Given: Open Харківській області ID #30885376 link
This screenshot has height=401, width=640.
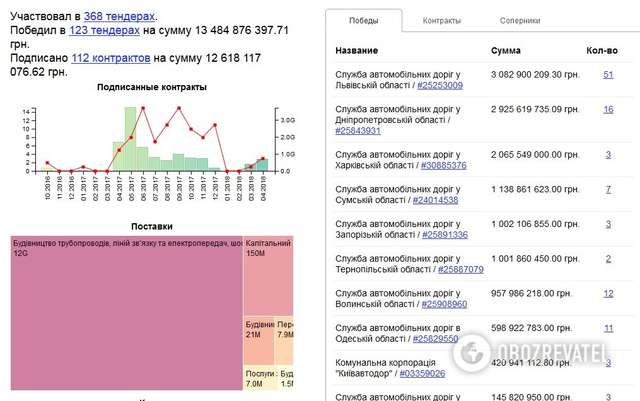Looking at the screenshot, I should coord(443,165).
